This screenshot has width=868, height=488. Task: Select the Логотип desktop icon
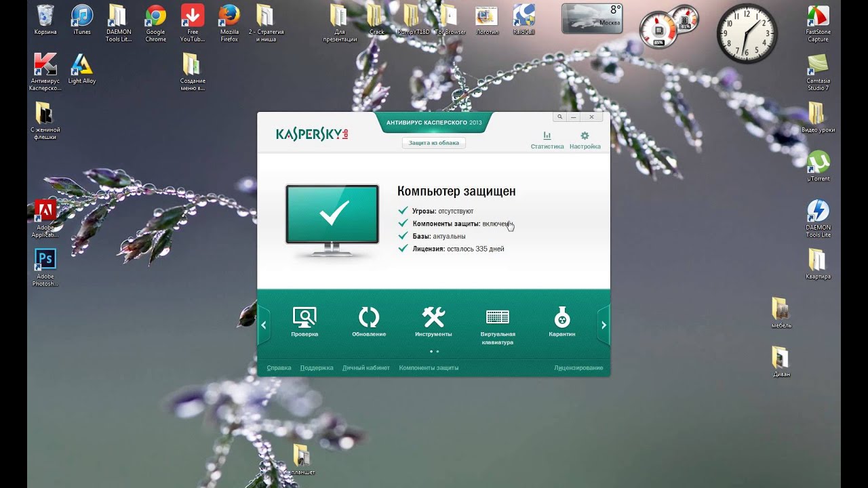point(487,20)
